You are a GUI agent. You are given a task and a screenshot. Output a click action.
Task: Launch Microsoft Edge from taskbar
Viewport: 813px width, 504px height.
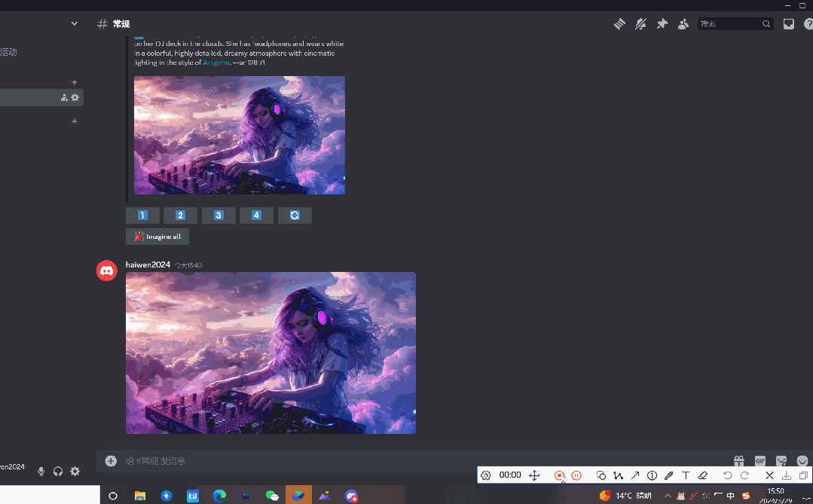tap(219, 496)
